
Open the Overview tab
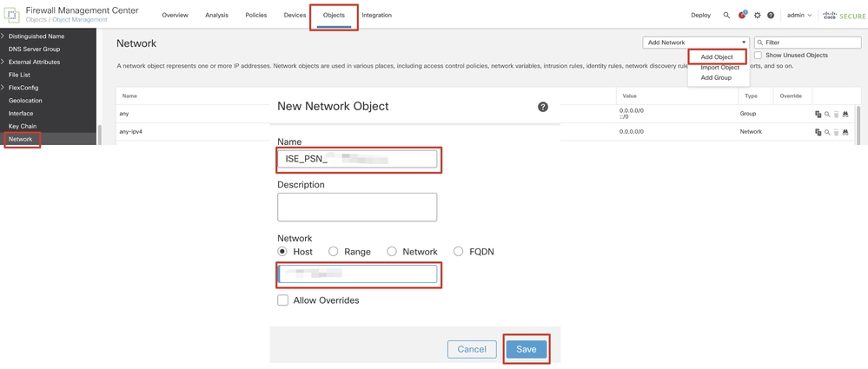175,16
